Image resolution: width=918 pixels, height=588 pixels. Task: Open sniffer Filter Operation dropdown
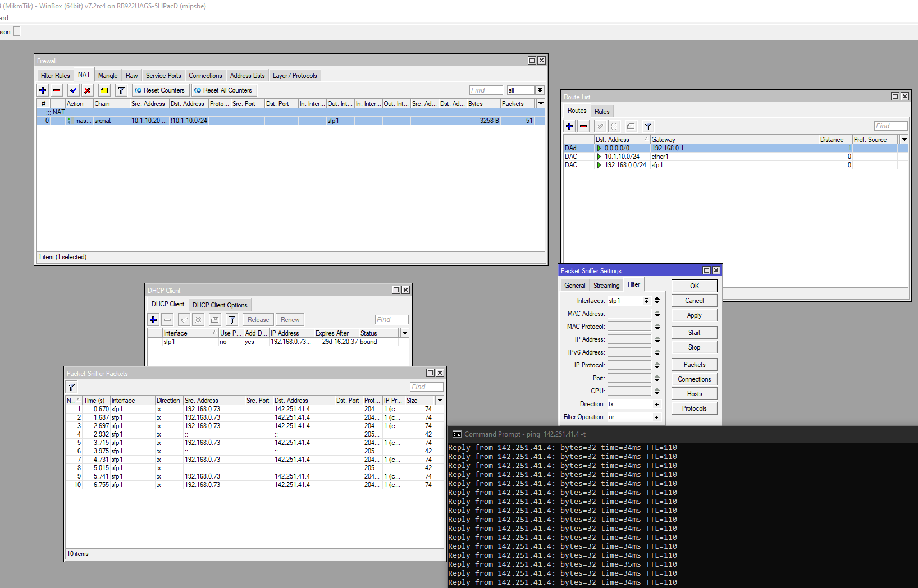pos(656,417)
